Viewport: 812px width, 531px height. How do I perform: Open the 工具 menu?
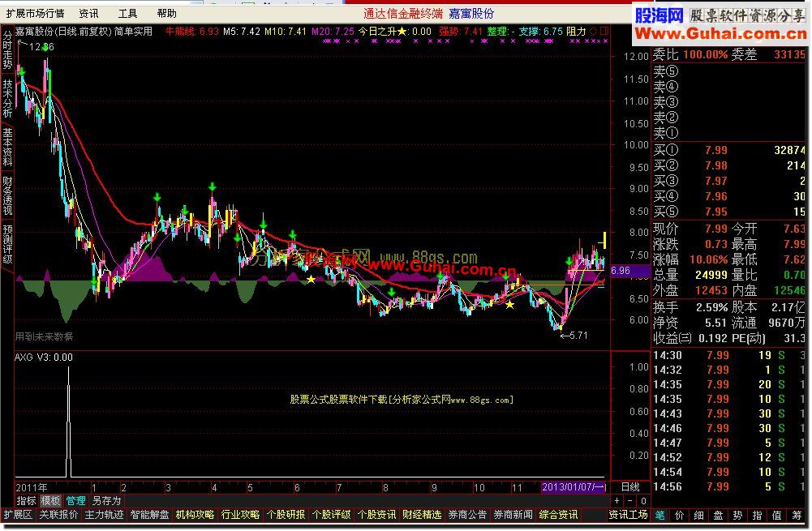coord(127,14)
